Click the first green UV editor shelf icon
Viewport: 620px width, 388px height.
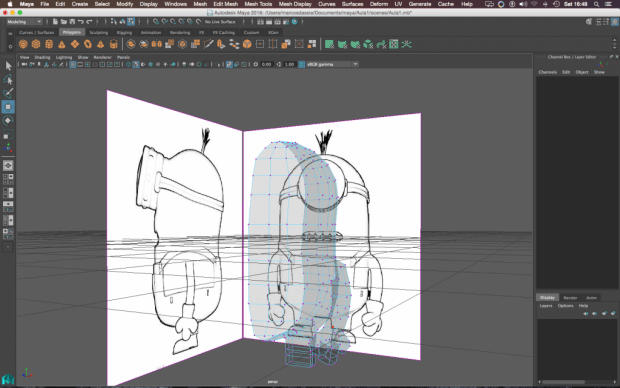pyautogui.click(x=329, y=44)
